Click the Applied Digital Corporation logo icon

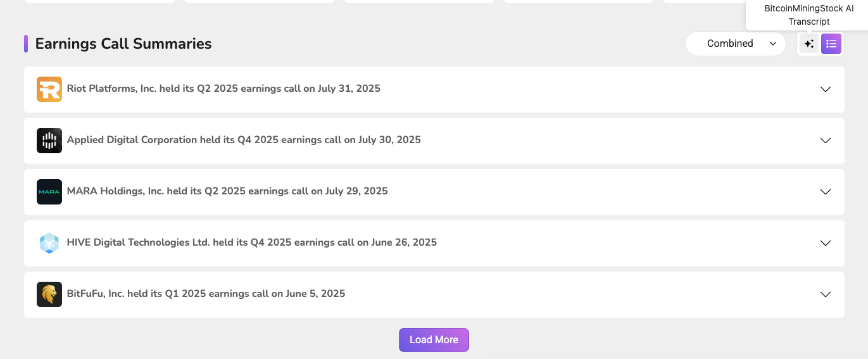coord(49,141)
